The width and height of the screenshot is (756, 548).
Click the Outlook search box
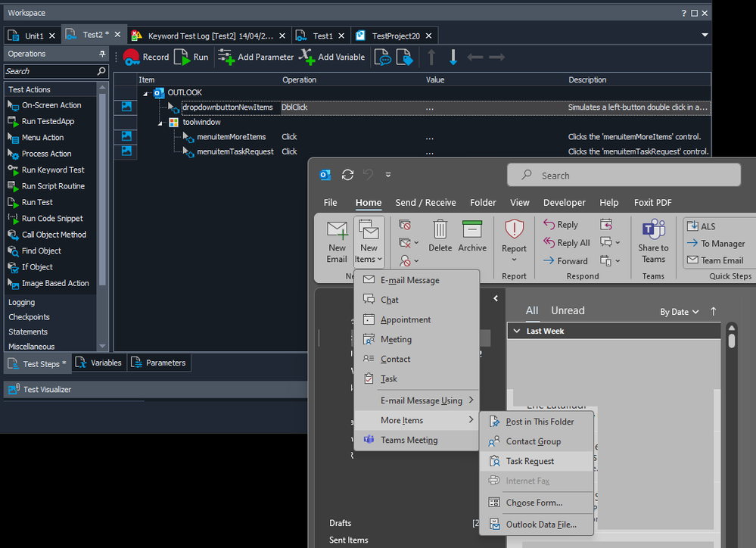point(624,175)
